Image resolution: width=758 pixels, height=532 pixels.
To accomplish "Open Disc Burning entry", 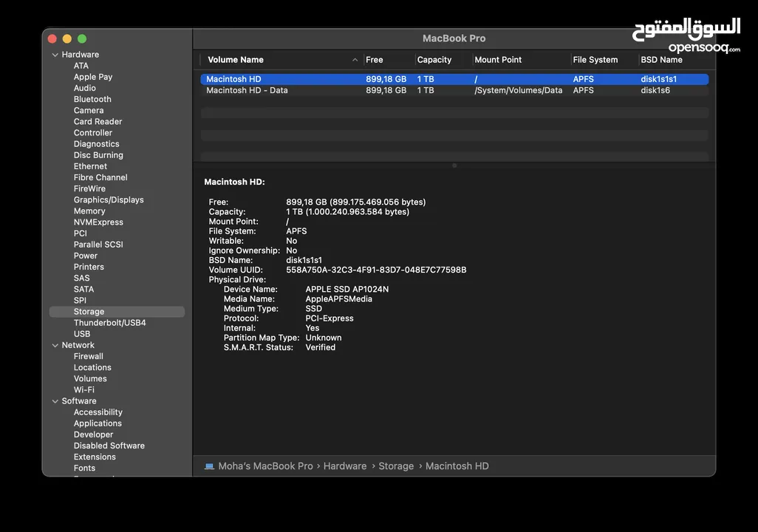I will 98,155.
